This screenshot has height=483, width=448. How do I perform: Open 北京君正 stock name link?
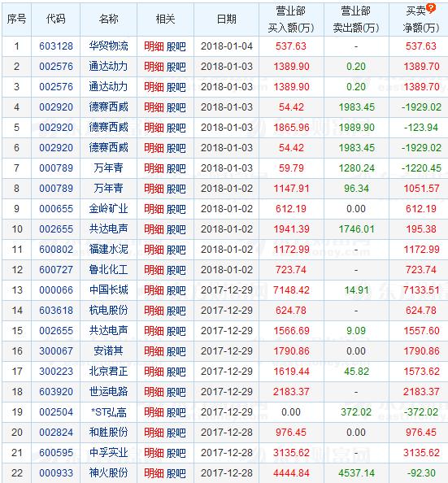tap(108, 372)
